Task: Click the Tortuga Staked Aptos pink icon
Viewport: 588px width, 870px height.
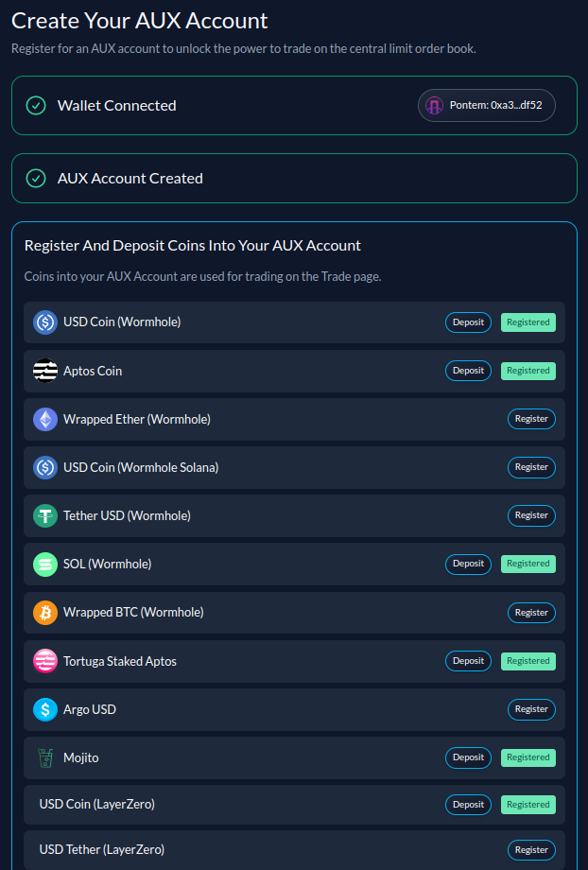Action: click(45, 661)
